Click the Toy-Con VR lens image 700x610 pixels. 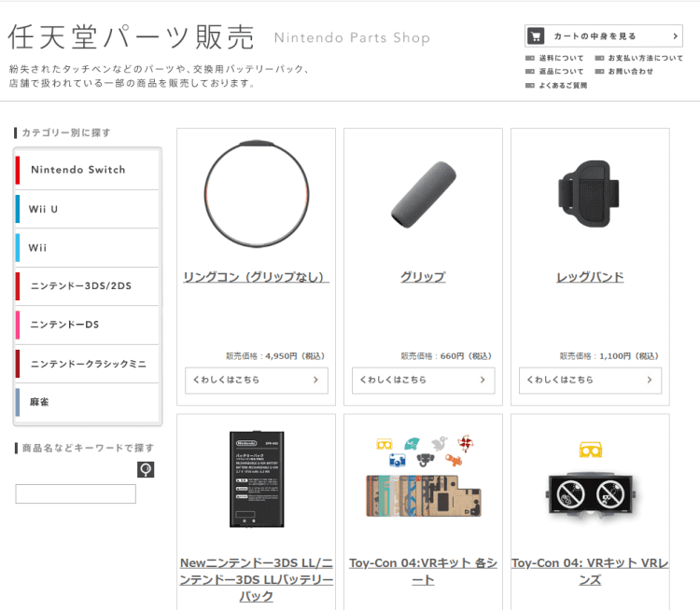click(590, 480)
